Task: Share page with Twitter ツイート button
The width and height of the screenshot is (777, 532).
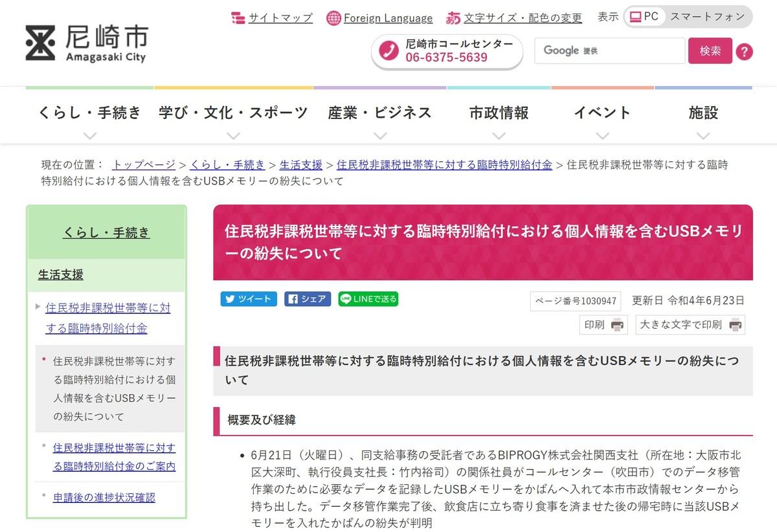Action: coord(249,298)
